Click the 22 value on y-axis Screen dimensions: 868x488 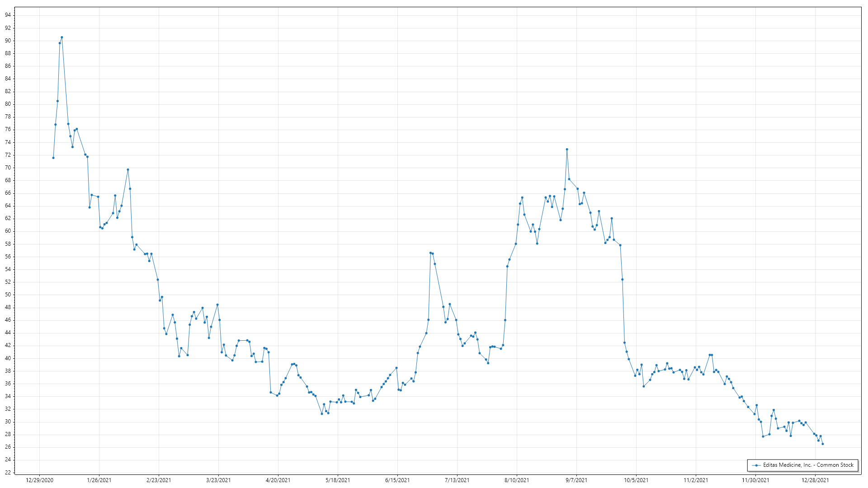(8, 473)
